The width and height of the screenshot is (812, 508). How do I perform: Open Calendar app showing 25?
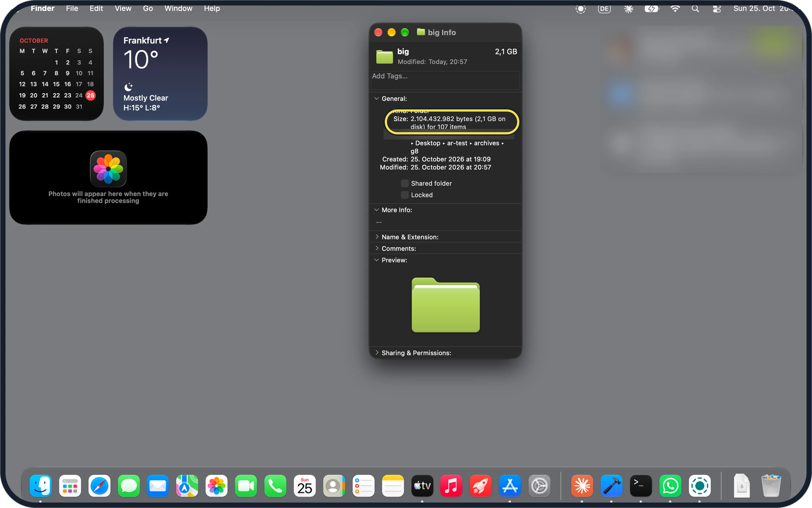coord(305,486)
